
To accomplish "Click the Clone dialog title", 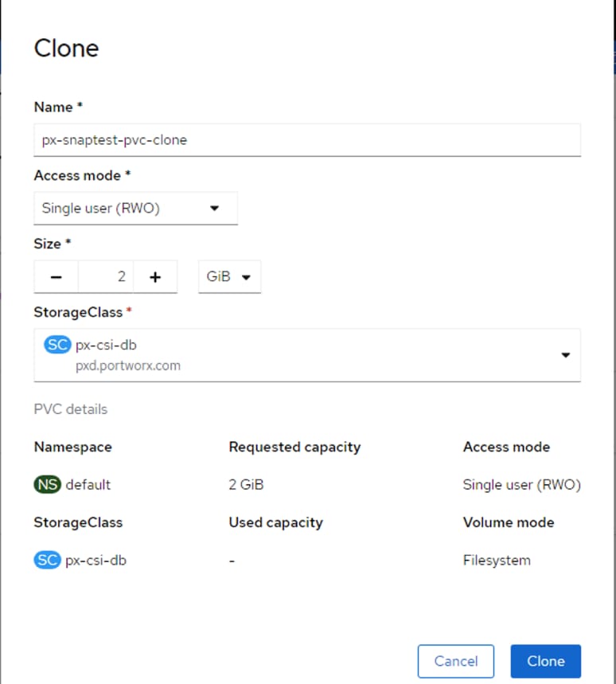I will tap(66, 48).
